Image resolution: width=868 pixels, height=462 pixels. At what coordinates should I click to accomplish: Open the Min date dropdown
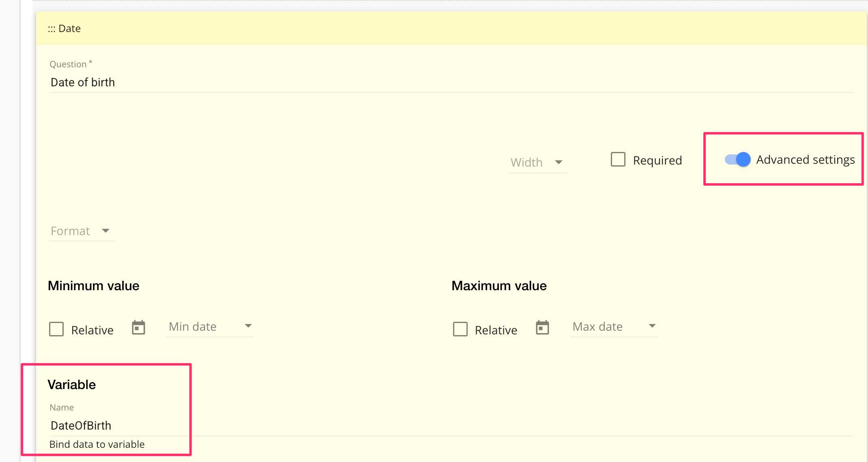210,327
